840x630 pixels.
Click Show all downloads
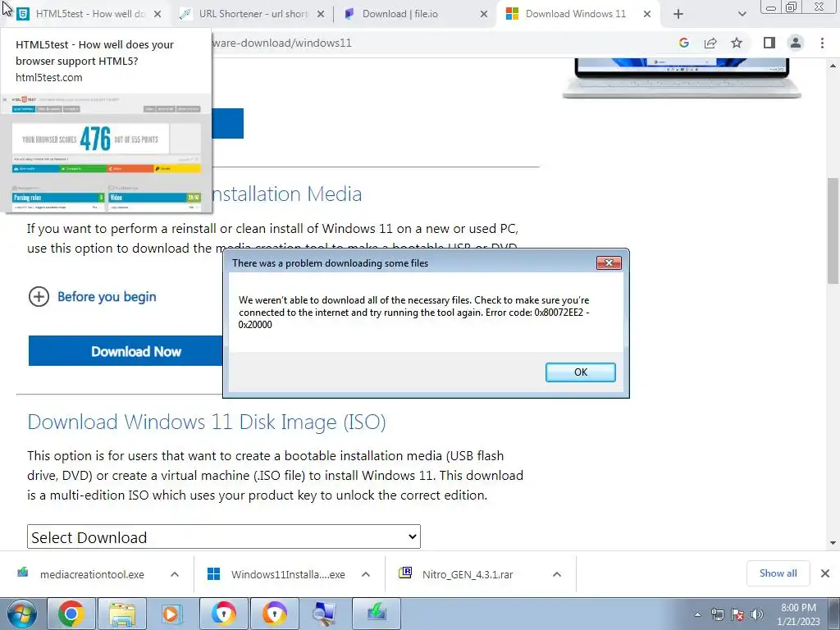[x=778, y=573]
